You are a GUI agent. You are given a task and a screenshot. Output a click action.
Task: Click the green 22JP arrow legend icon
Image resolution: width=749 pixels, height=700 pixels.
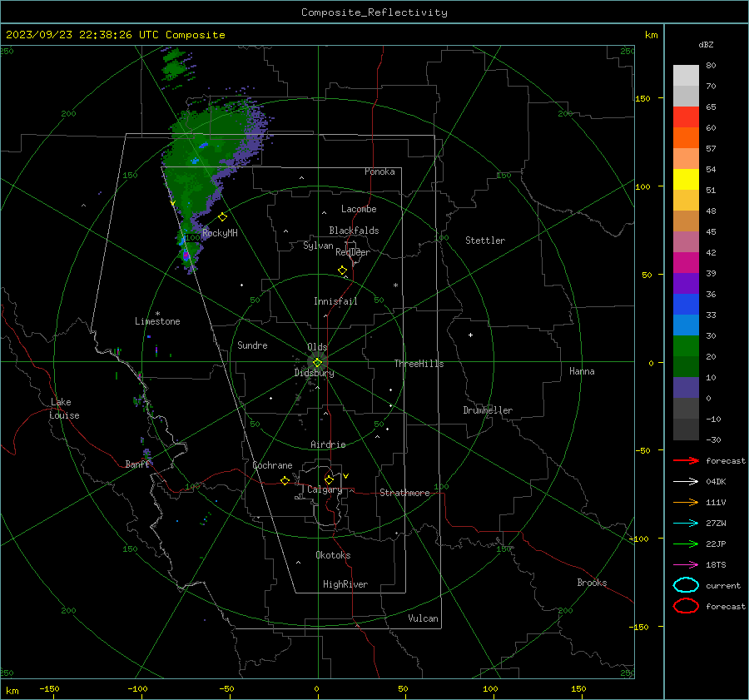click(686, 544)
